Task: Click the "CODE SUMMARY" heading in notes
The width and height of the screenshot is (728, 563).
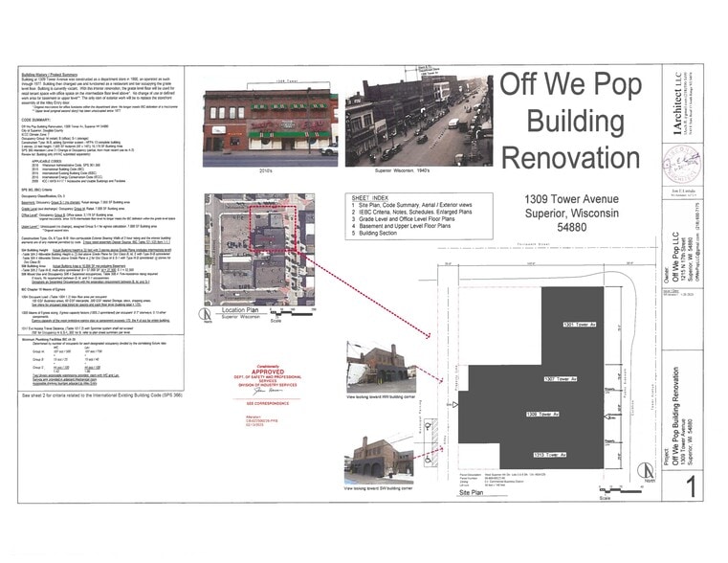Action: click(x=35, y=120)
